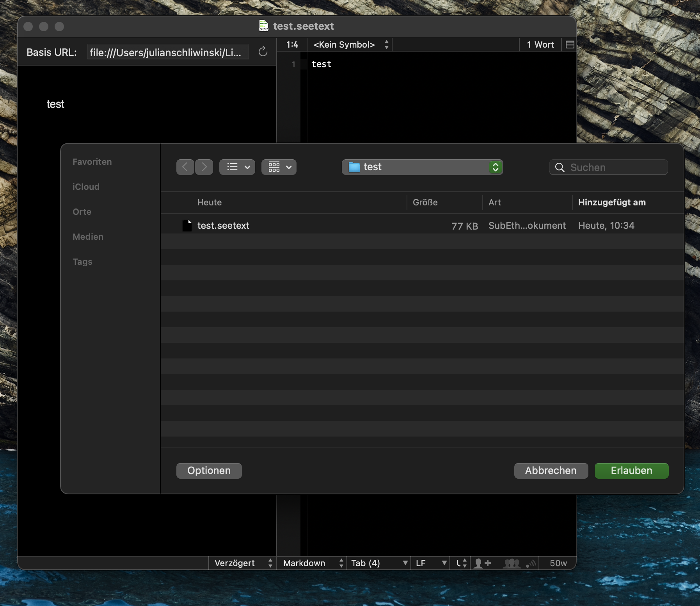Show participants group icon in status bar

(512, 563)
